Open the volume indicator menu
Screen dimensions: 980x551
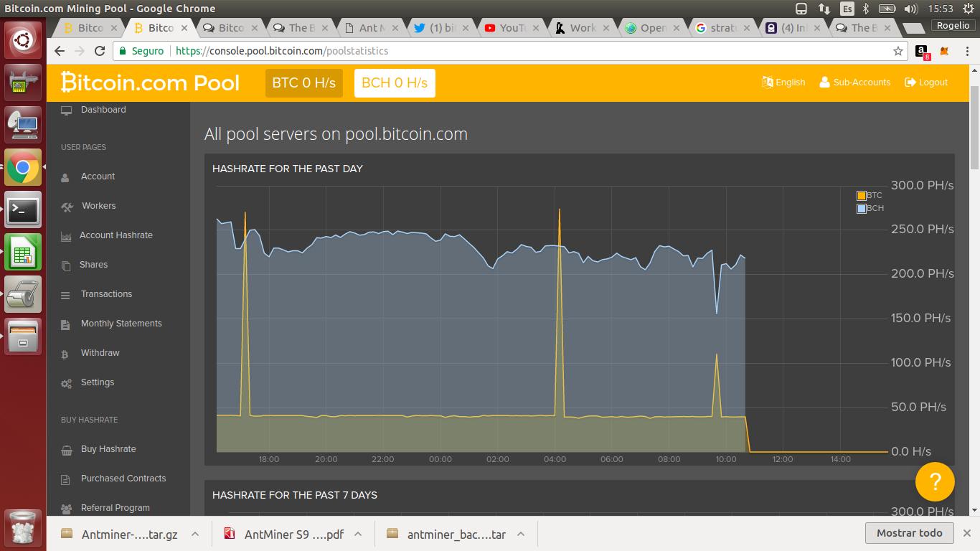click(x=911, y=9)
